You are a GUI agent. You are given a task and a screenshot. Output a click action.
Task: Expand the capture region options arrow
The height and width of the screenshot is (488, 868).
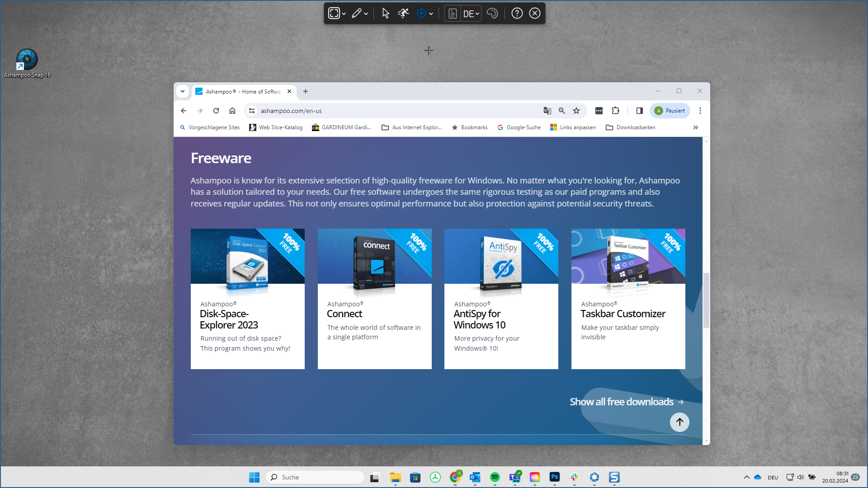point(344,14)
